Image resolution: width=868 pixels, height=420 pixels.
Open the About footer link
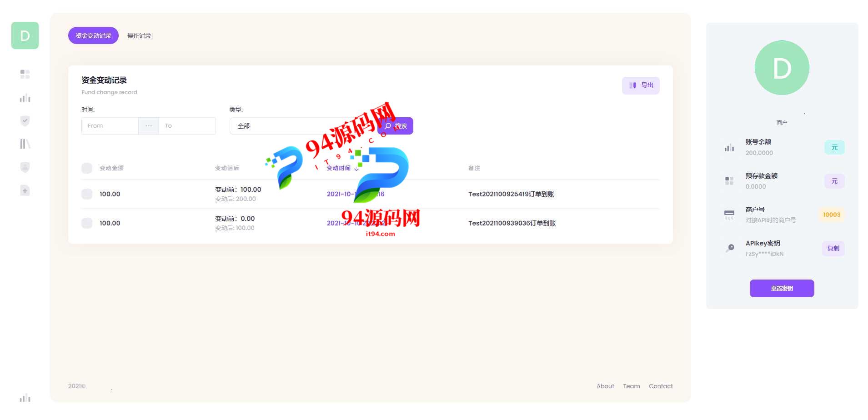click(605, 386)
